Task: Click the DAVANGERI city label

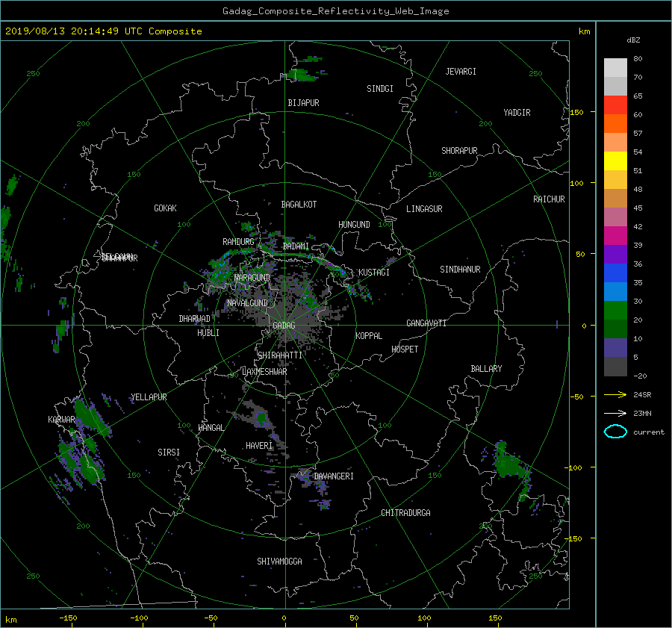Action: [334, 476]
